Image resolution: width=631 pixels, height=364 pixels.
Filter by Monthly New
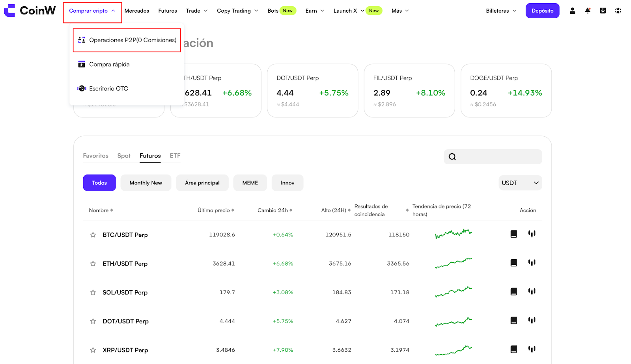coord(146,183)
